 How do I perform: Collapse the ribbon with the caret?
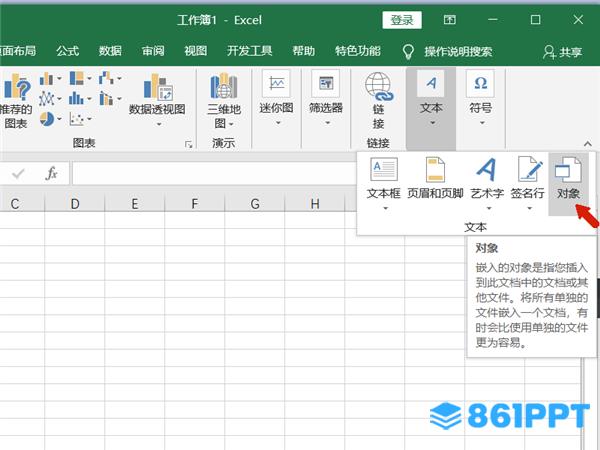click(588, 144)
